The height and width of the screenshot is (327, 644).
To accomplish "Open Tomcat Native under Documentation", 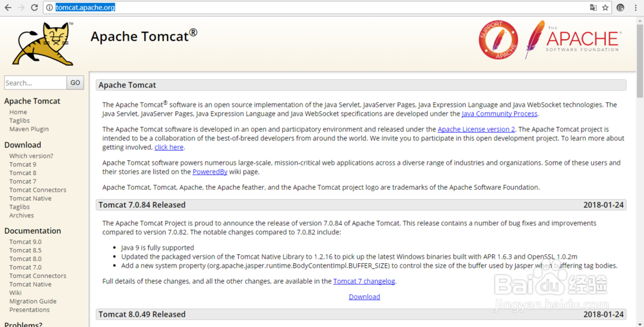I will [x=30, y=285].
